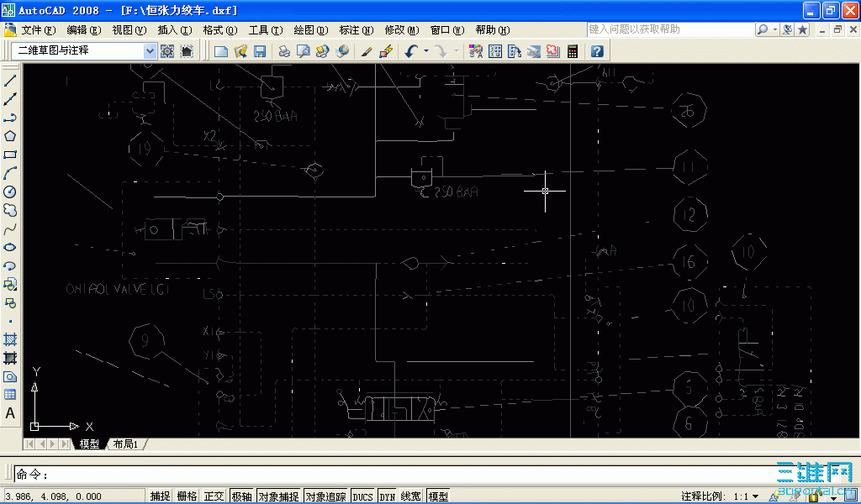This screenshot has height=504, width=861.
Task: Toggle 线宽 lineweight display
Action: pyautogui.click(x=410, y=496)
